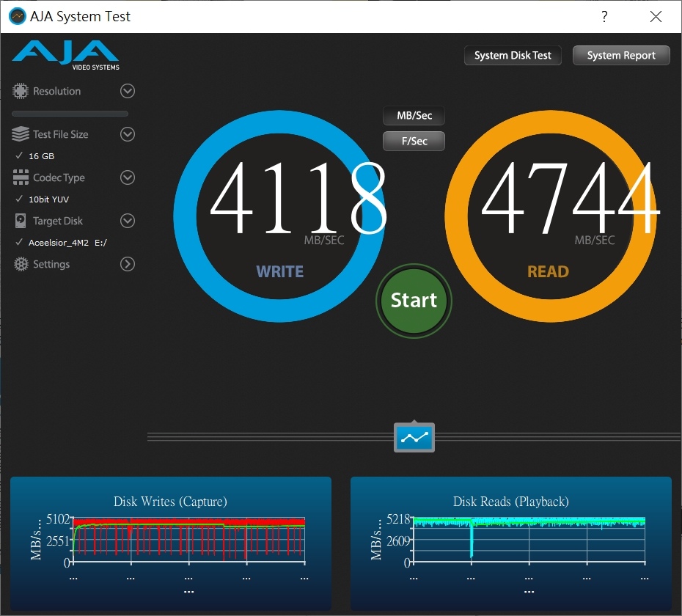Click the Test File Size label

pos(60,134)
